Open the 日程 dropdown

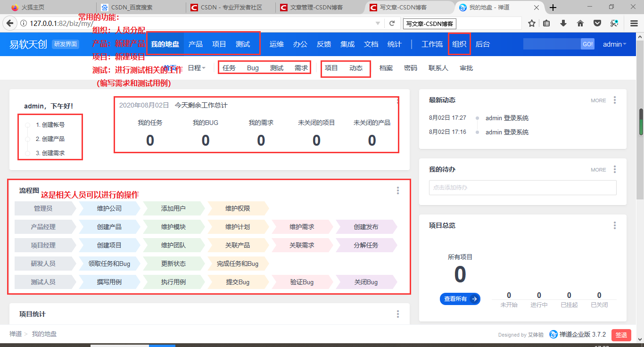(197, 67)
